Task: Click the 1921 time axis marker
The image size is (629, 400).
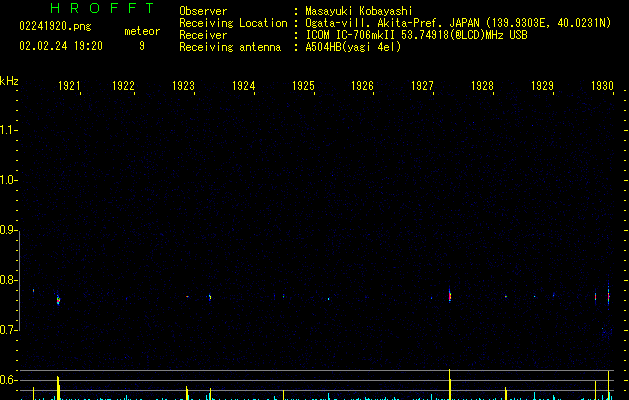Action: 69,86
